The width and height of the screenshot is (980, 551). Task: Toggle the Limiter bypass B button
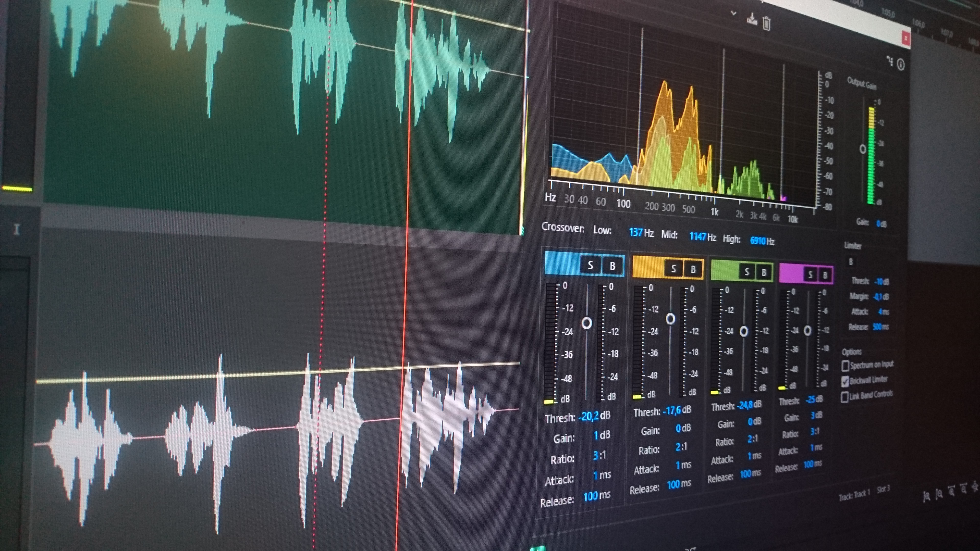point(851,262)
